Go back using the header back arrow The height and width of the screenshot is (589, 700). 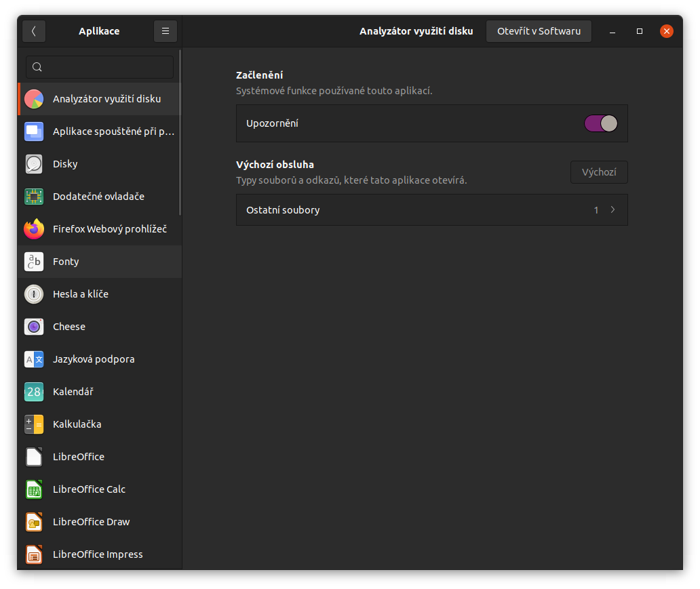click(34, 31)
